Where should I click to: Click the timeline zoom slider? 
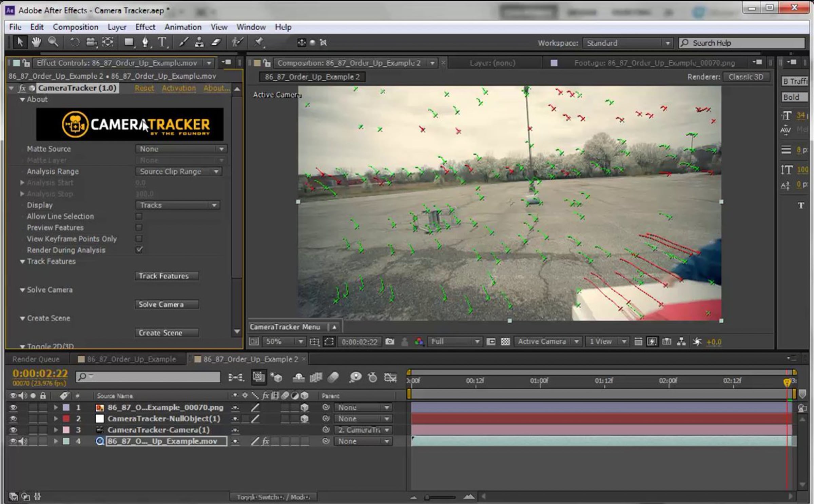(440, 497)
